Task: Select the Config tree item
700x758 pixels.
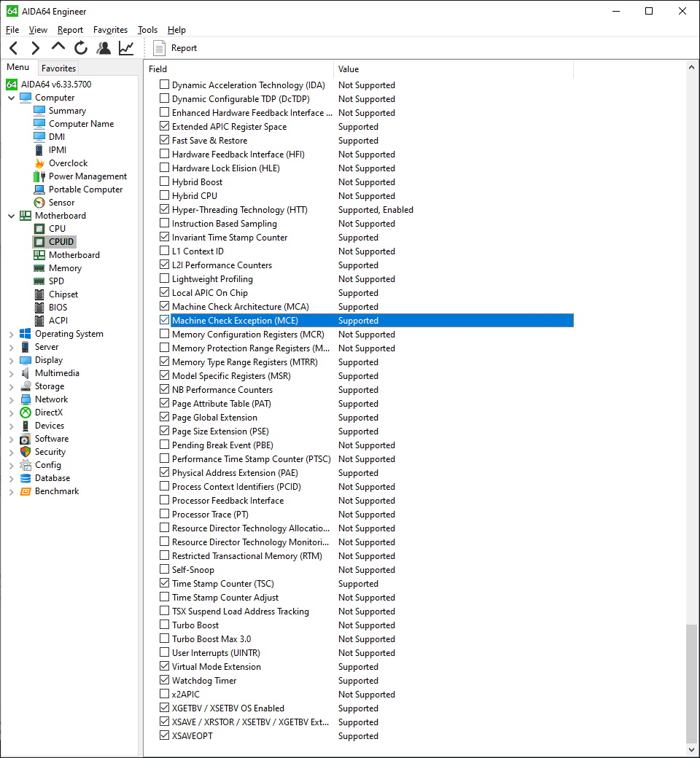Action: click(48, 465)
